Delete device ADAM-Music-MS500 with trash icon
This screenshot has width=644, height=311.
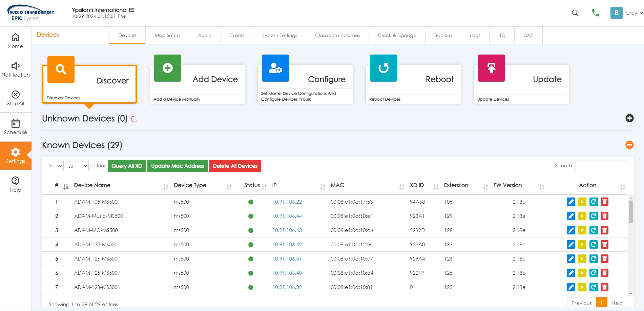604,216
